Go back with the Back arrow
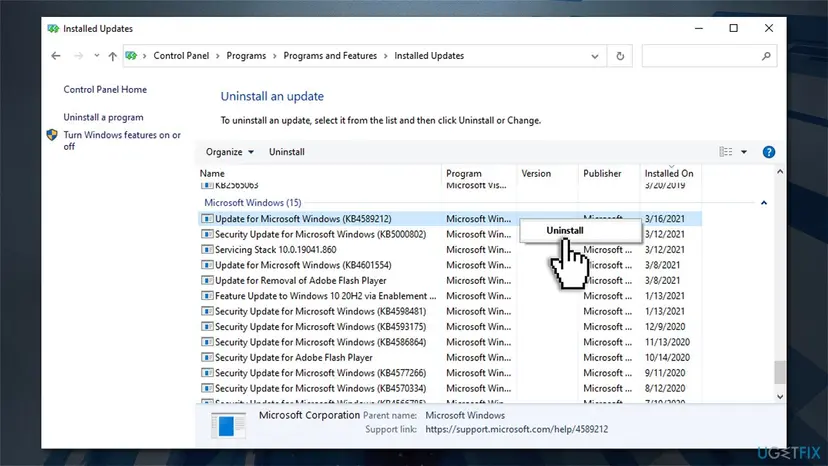The height and width of the screenshot is (466, 828). (x=56, y=56)
